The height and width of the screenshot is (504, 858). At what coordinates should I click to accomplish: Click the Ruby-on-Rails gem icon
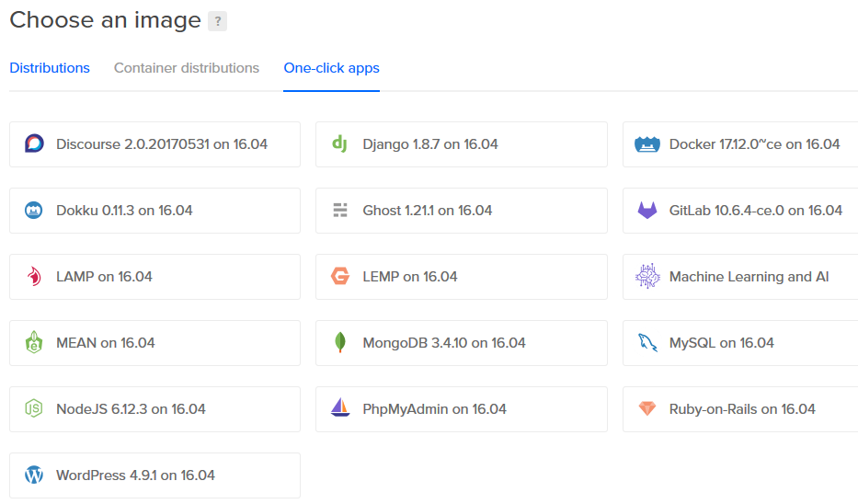(x=647, y=409)
